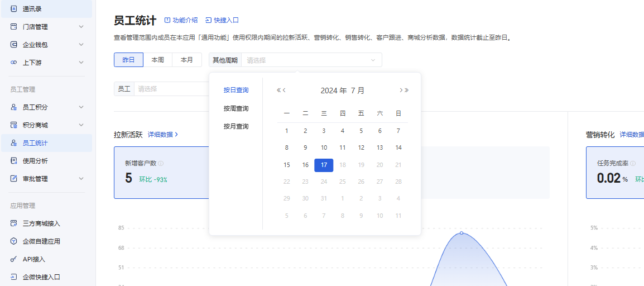Pick July 15 in the calendar
644x286 pixels.
click(287, 165)
